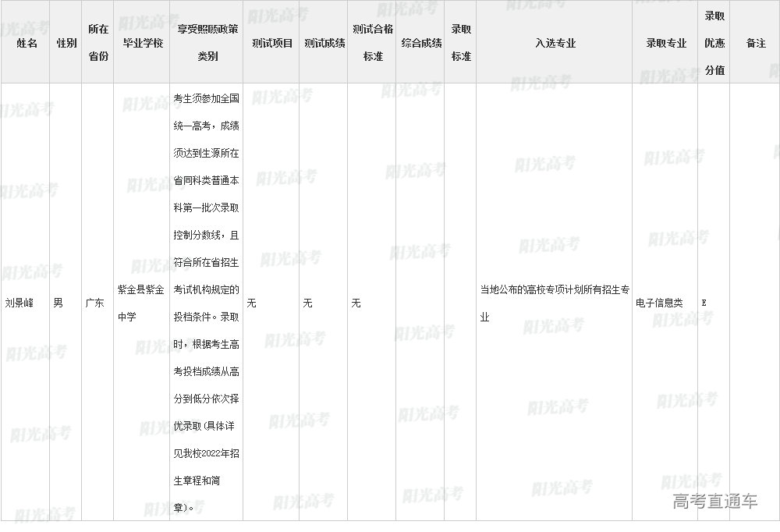Select the 测试项目 column header

(272, 44)
